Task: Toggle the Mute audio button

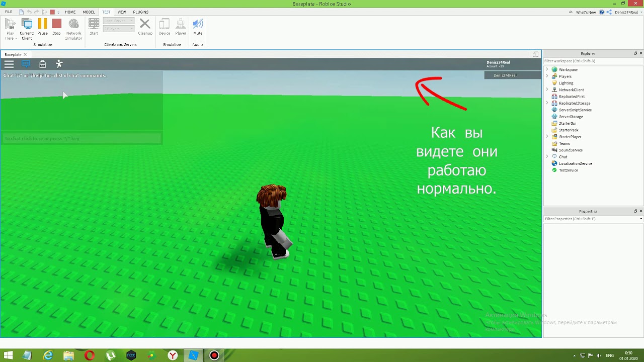Action: [198, 27]
